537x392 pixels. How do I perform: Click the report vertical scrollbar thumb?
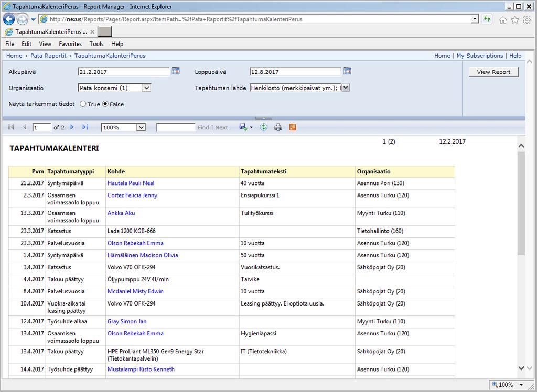point(521,203)
